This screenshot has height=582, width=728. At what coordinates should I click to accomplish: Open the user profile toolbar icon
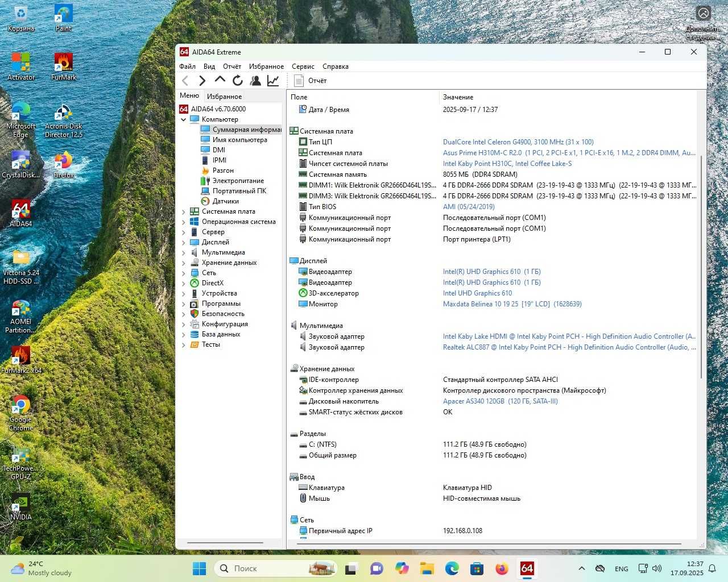[x=255, y=81]
